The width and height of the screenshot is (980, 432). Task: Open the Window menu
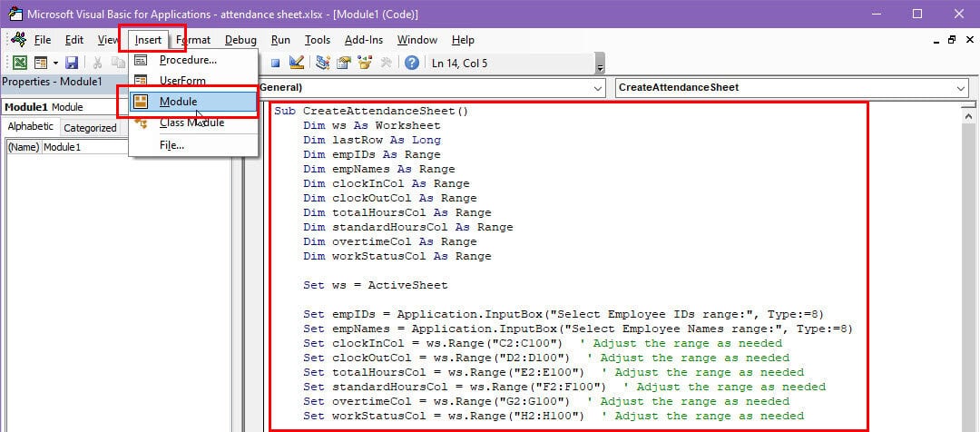click(x=416, y=40)
